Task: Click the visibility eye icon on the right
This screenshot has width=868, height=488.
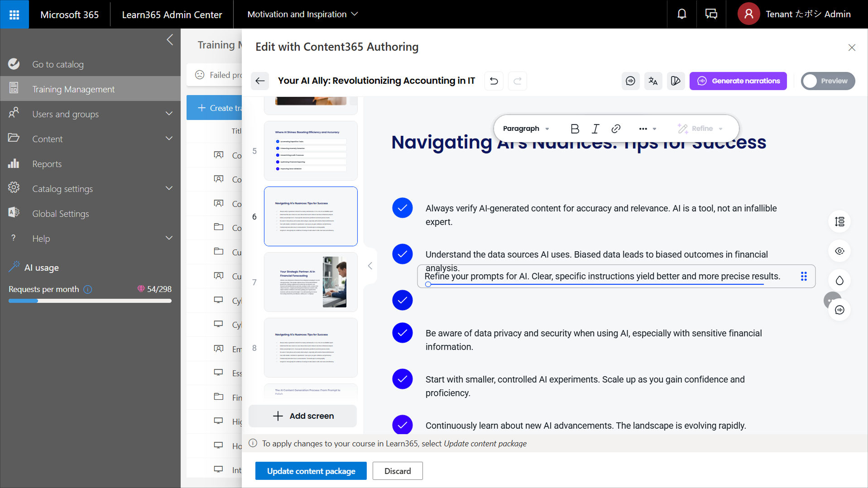Action: (839, 251)
